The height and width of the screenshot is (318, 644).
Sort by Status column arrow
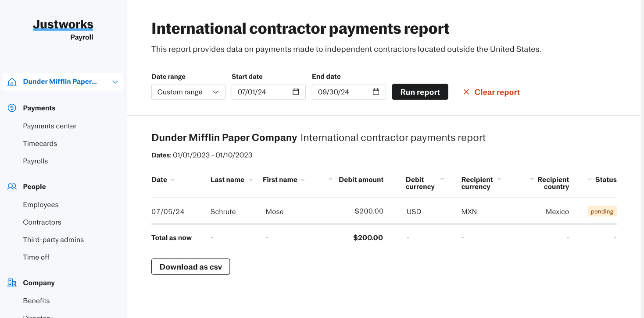590,180
